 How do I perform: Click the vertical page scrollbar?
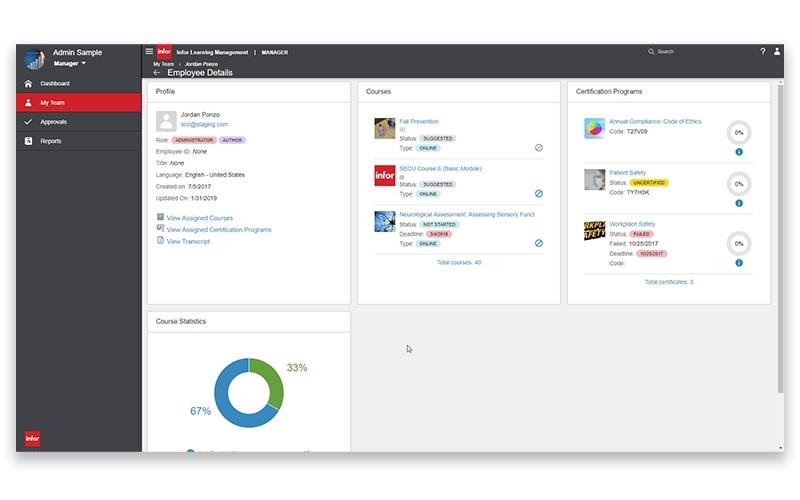tap(780, 238)
